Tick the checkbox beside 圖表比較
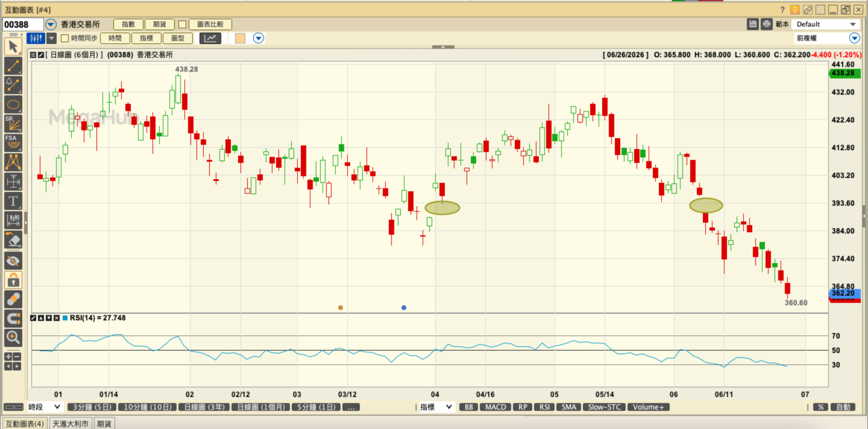The image size is (868, 429). [x=182, y=24]
